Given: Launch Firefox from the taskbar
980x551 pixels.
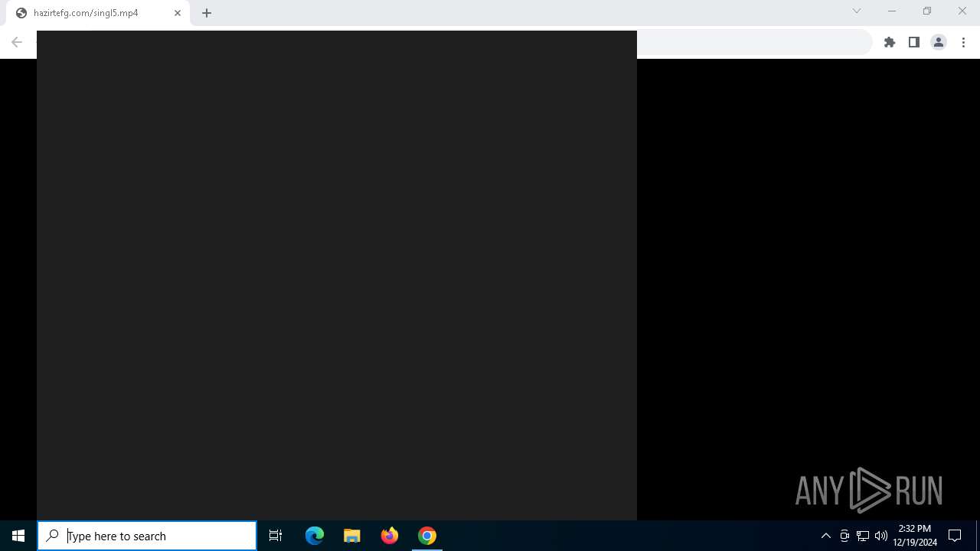Looking at the screenshot, I should [390, 536].
